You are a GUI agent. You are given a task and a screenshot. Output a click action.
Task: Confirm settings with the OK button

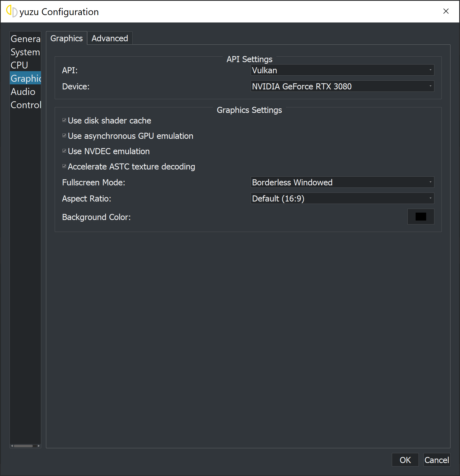[x=405, y=460]
